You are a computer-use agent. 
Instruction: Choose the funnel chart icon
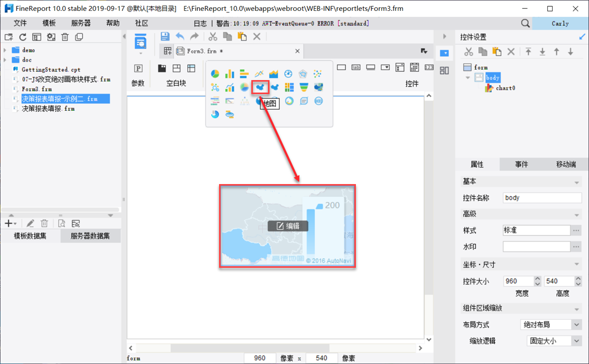coord(304,87)
